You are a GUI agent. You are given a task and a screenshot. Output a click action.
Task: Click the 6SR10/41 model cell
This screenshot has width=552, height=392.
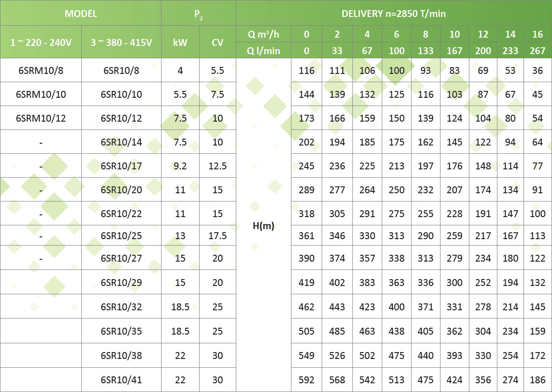(122, 380)
